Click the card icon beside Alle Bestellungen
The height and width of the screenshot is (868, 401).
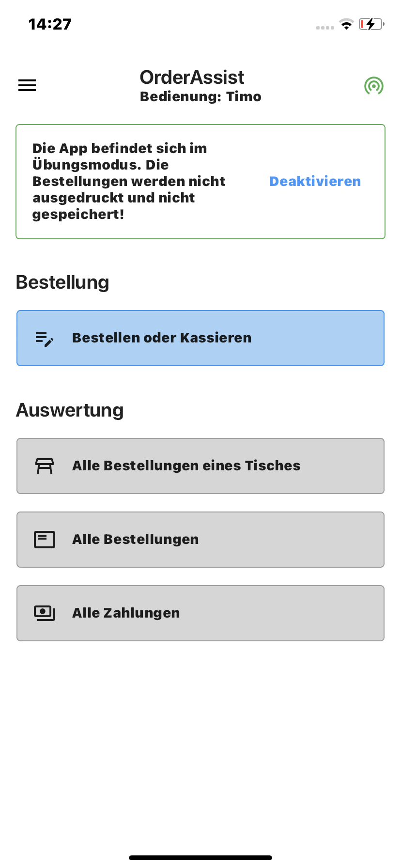tap(45, 540)
